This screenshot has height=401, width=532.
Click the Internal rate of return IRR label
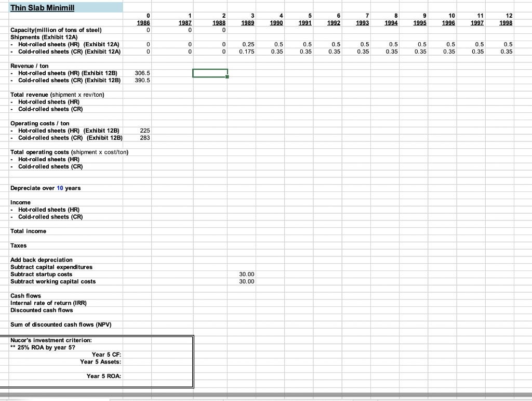[x=49, y=303]
